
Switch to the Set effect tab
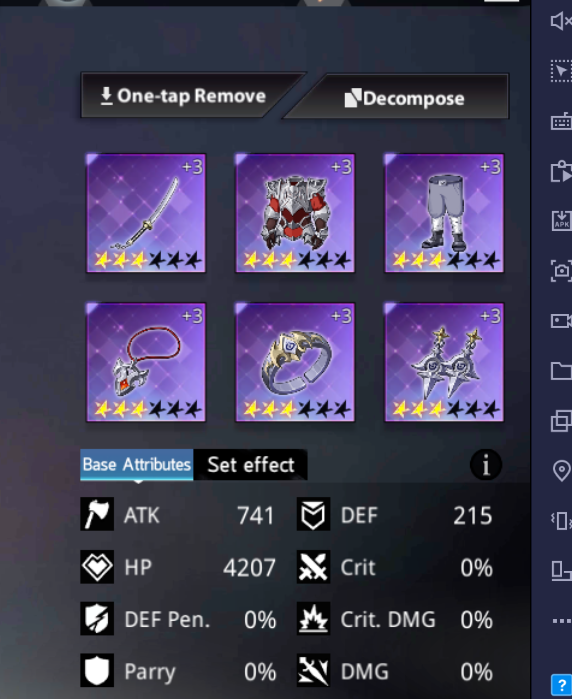point(251,465)
